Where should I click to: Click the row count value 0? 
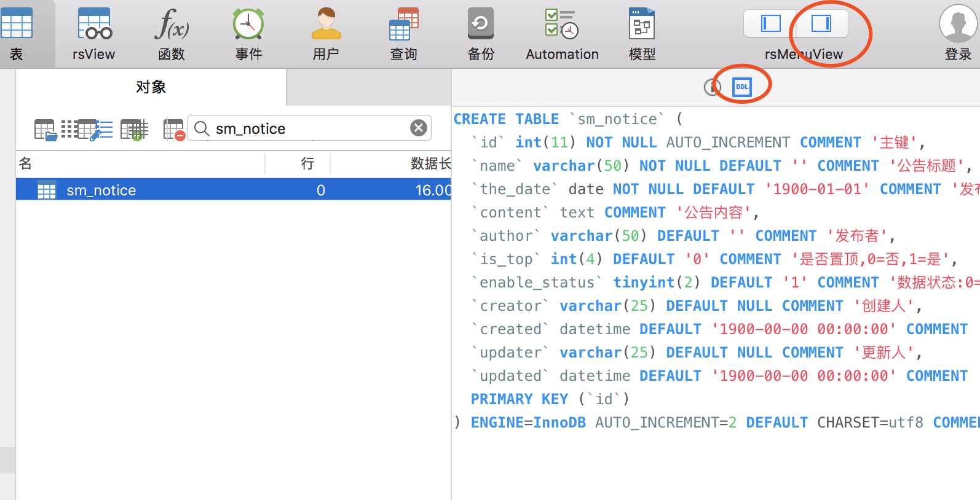click(321, 190)
